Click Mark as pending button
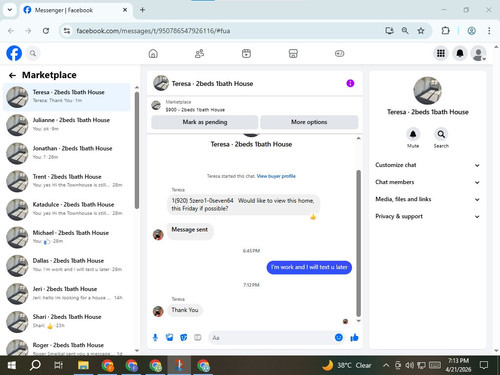This screenshot has height=375, width=500. pyautogui.click(x=205, y=122)
